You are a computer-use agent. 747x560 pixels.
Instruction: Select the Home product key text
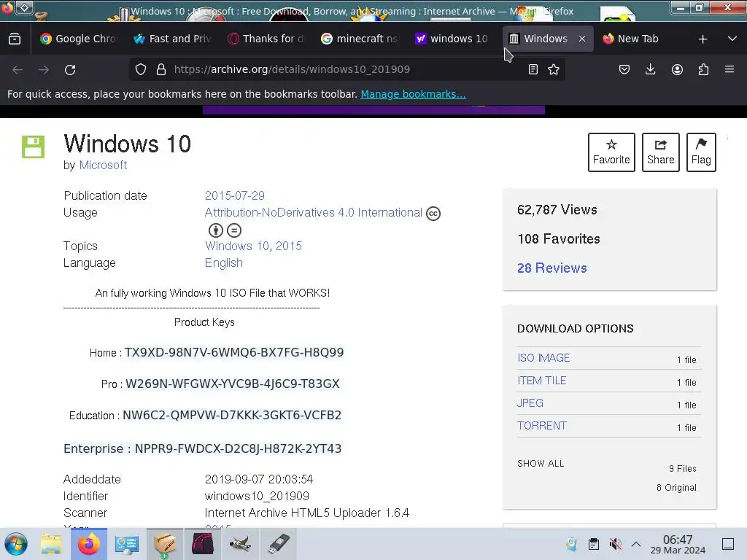(x=234, y=352)
